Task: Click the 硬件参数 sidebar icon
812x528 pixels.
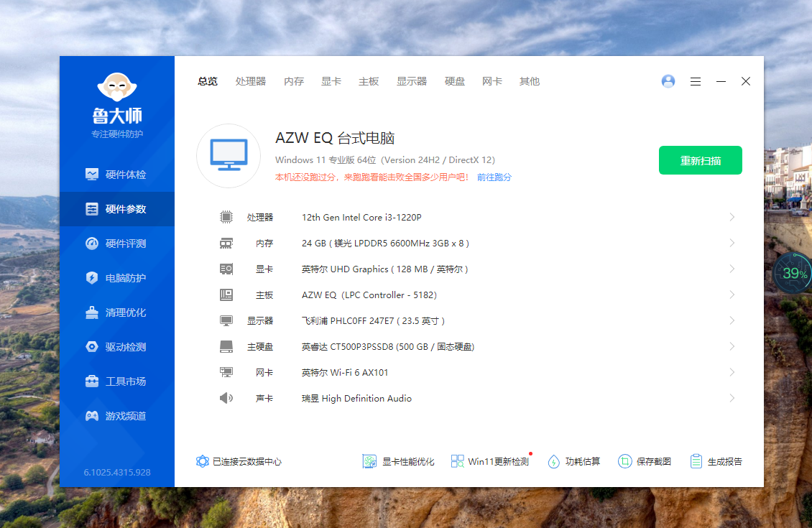Action: coord(92,209)
